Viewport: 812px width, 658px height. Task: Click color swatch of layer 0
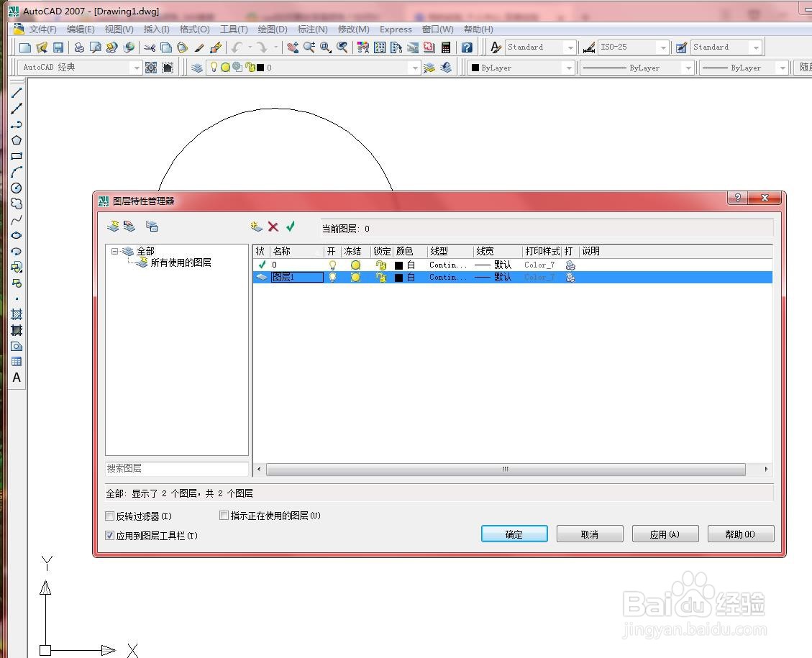pos(398,265)
